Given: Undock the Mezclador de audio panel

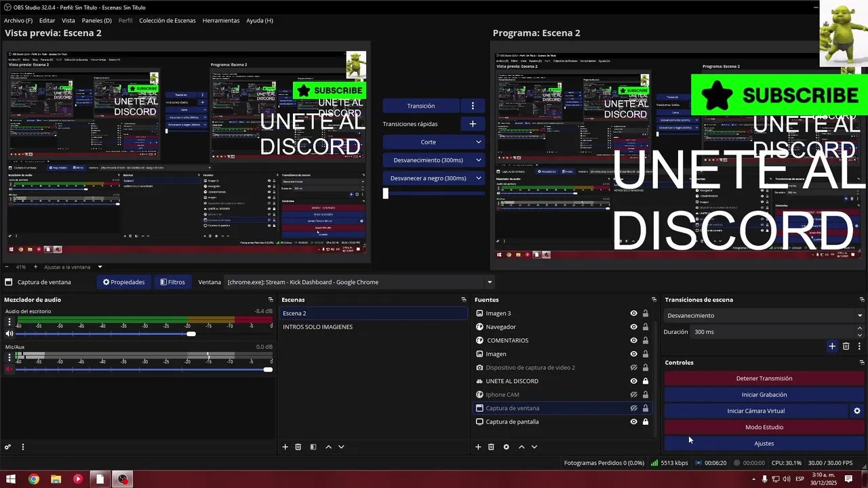Looking at the screenshot, I should tap(271, 300).
